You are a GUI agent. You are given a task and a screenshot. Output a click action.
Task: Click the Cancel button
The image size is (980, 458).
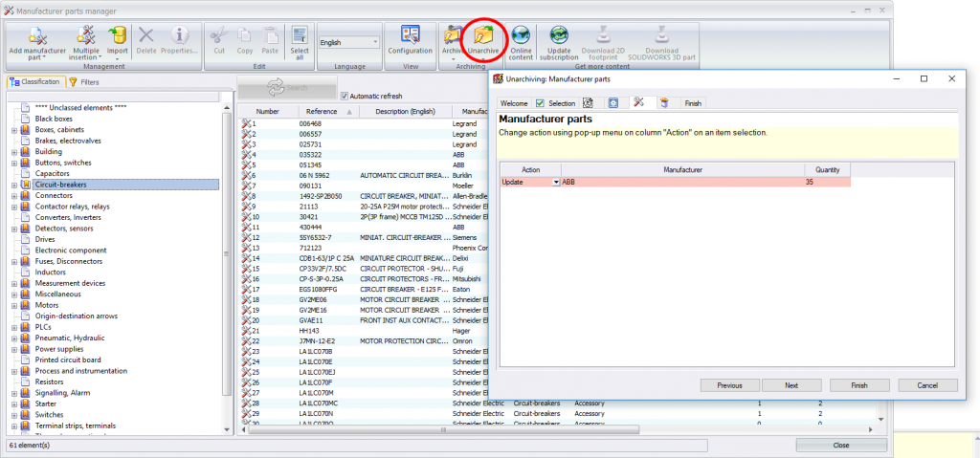coord(927,385)
